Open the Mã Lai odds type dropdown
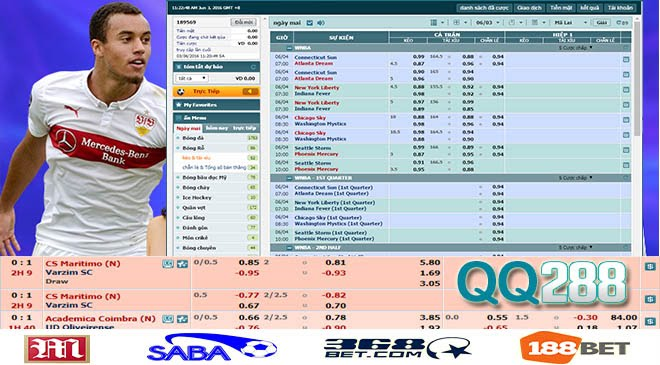Image resolution: width=660 pixels, height=365 pixels. point(570,23)
